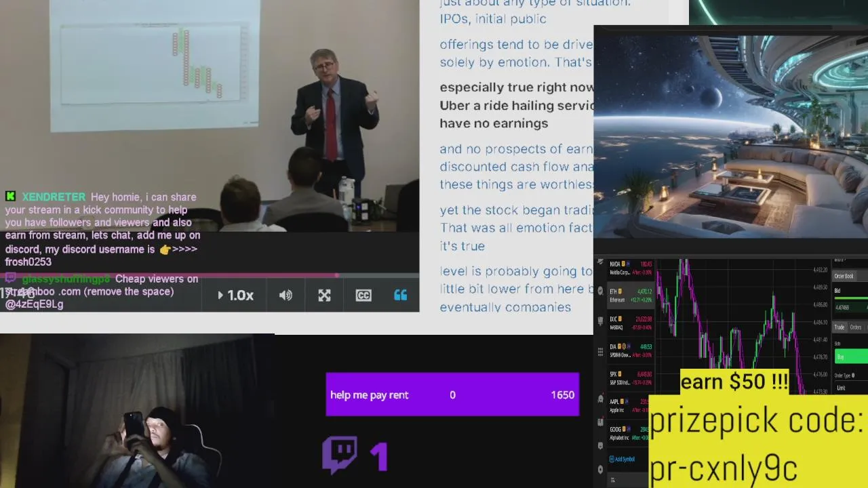This screenshot has height=488, width=868.
Task: Click the glassyshufflingp8 username in chat
Action: click(66, 279)
